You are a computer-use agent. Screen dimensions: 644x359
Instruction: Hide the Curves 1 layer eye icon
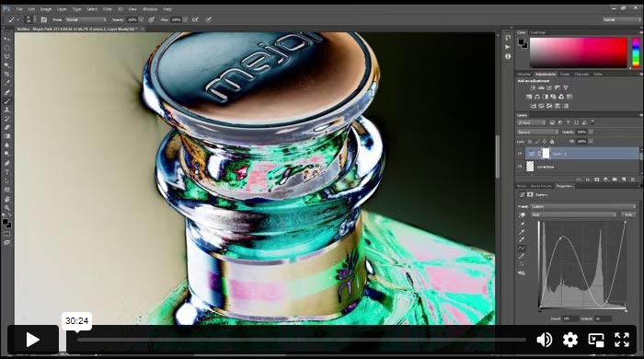(520, 154)
